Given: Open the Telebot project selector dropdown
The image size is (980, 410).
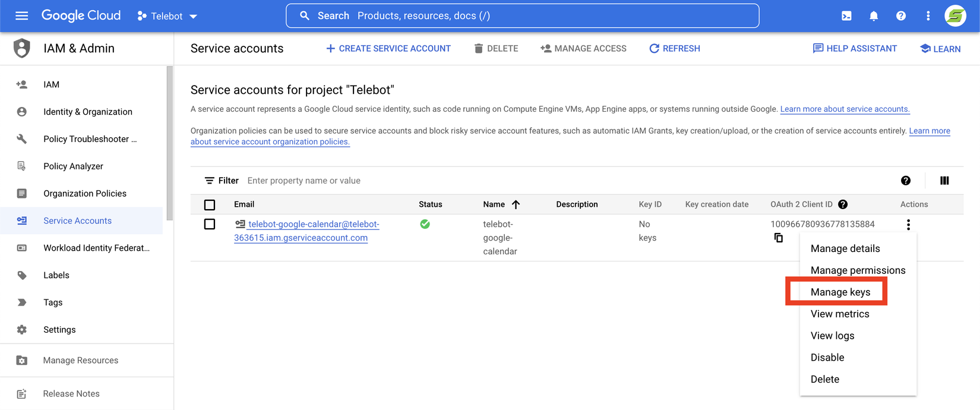Looking at the screenshot, I should point(167,16).
